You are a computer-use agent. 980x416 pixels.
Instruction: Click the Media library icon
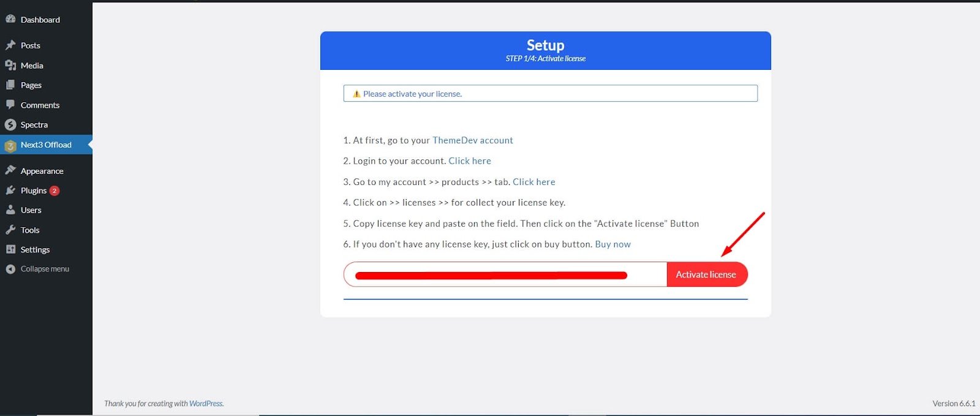tap(10, 65)
